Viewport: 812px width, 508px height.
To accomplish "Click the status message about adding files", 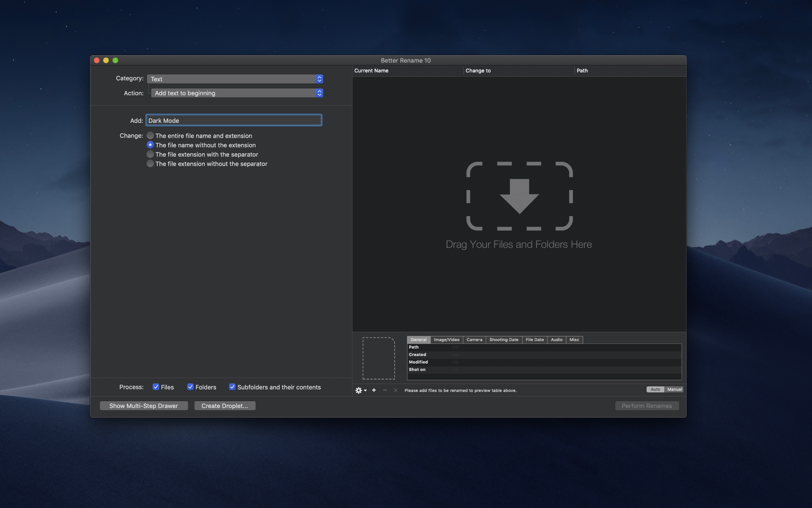I will [460, 391].
